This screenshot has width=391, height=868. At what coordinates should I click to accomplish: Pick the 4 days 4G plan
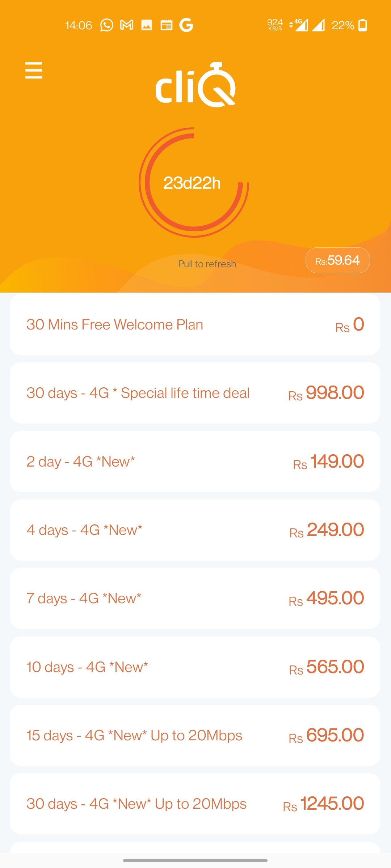195,530
